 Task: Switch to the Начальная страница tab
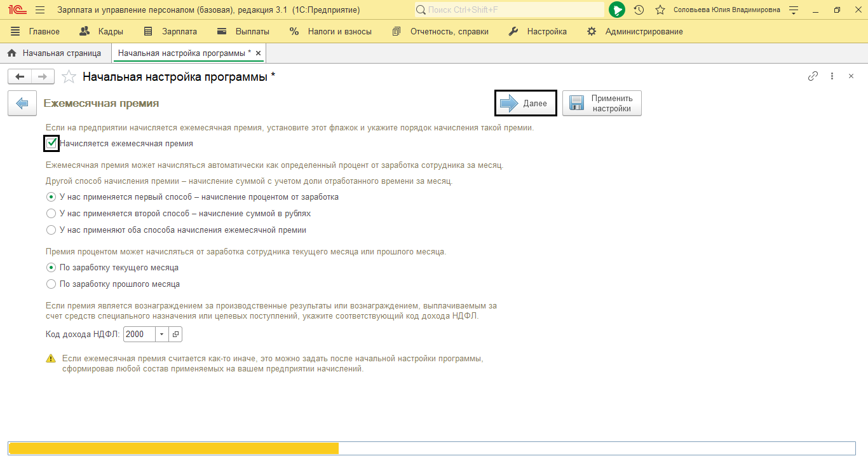tap(55, 53)
